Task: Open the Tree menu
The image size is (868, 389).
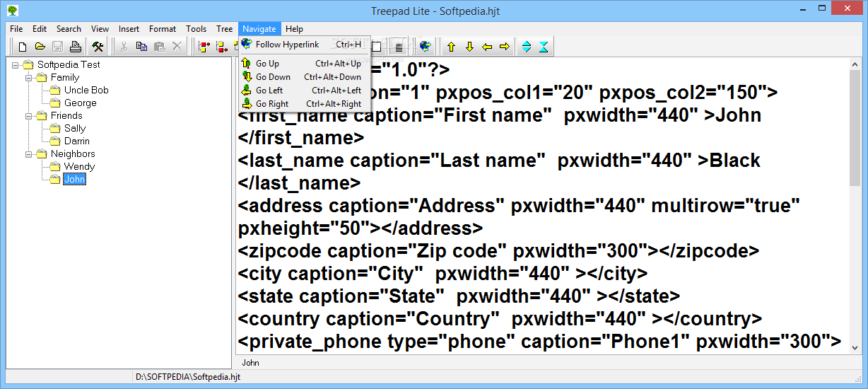Action: pyautogui.click(x=225, y=29)
